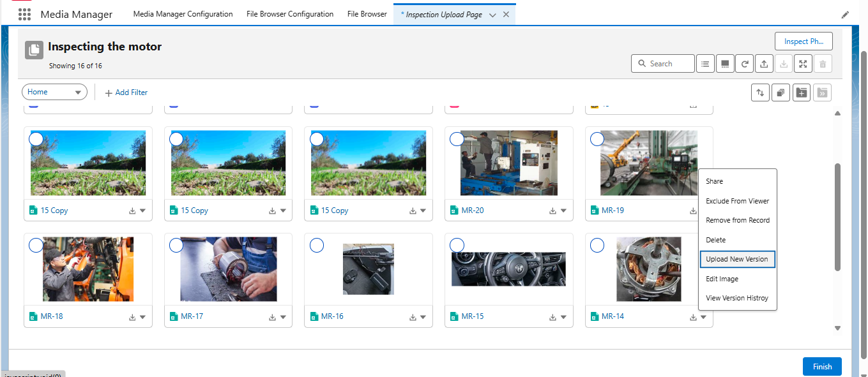Open the MR-20 actions dropdown arrow
Screen dimensions: 868x377
[563, 211]
